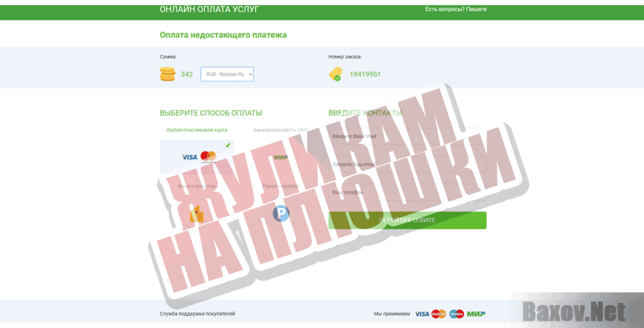Open the Онлайн оплата услуг header
644x328 pixels.
tap(209, 9)
